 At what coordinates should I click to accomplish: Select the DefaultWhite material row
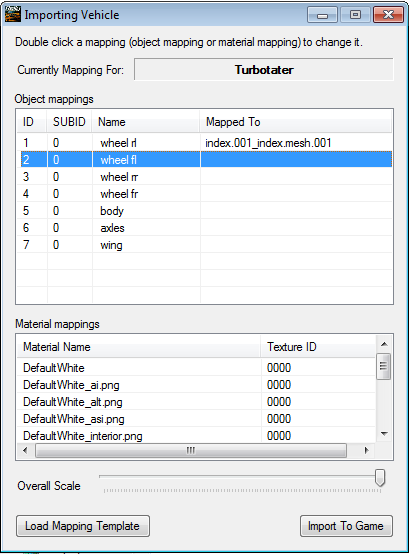(x=196, y=368)
